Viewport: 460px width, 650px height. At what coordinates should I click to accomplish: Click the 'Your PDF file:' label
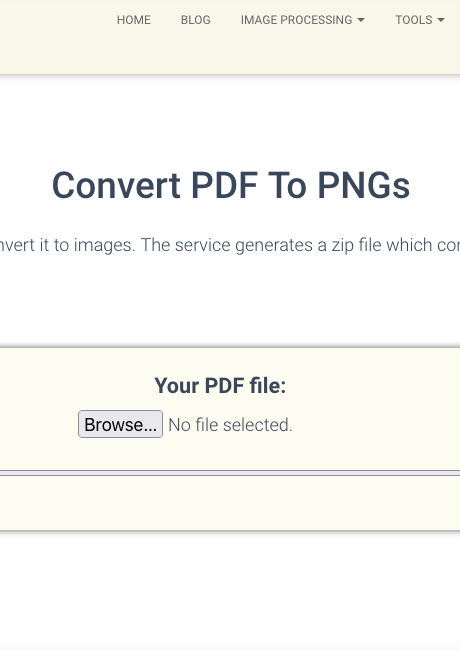coord(220,386)
